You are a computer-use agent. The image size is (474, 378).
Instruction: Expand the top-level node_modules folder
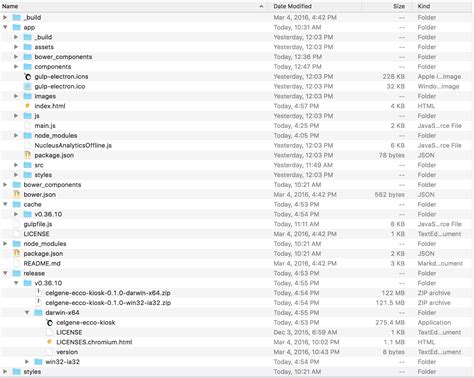click(5, 244)
